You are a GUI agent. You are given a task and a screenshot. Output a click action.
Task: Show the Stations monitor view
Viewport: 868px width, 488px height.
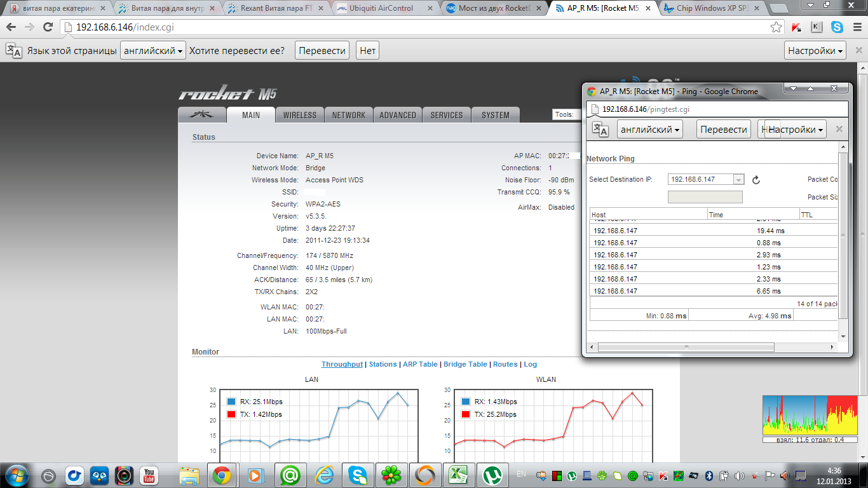click(383, 364)
